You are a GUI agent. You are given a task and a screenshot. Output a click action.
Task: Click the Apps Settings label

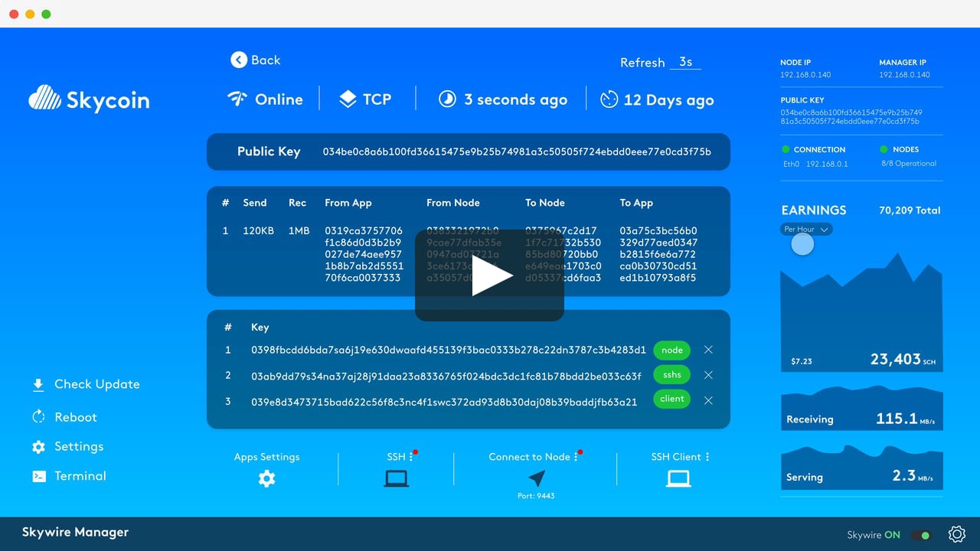click(267, 457)
